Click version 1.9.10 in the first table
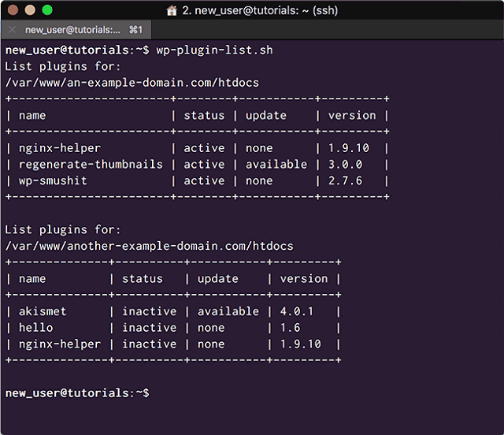 coord(349,148)
